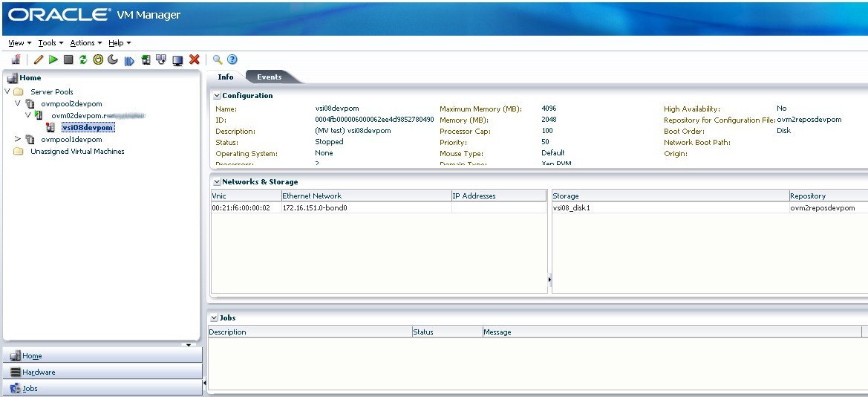Click the IP Addresses column header

click(x=499, y=196)
